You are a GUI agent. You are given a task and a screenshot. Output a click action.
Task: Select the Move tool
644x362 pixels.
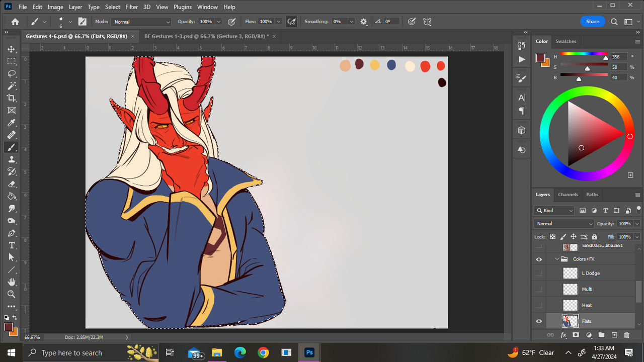[x=11, y=49]
